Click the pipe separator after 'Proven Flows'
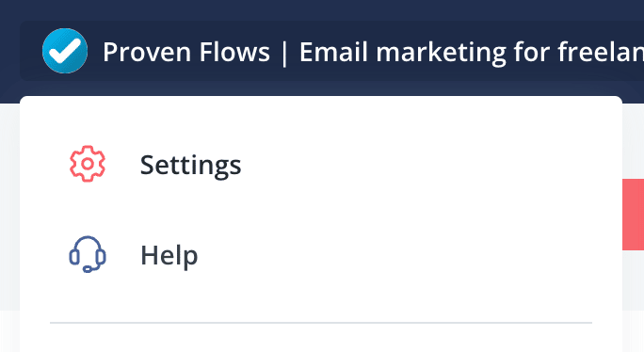This screenshot has width=644, height=352. 284,53
